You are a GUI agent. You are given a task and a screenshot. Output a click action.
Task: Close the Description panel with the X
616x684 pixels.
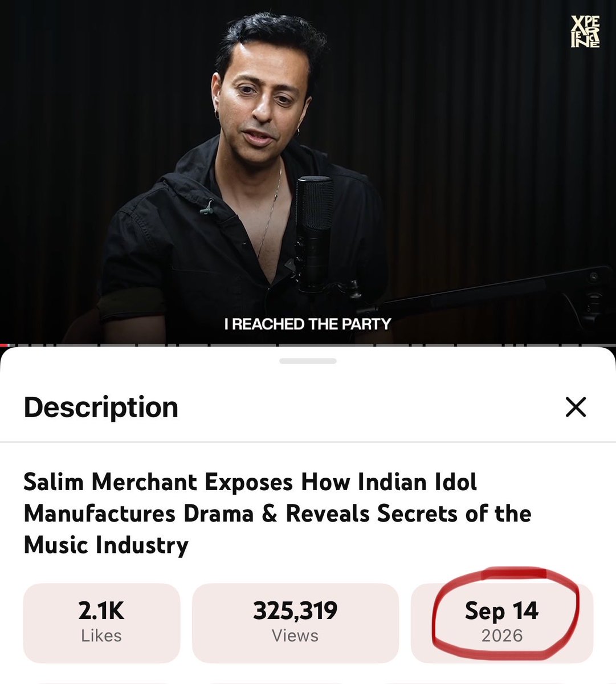[576, 407]
